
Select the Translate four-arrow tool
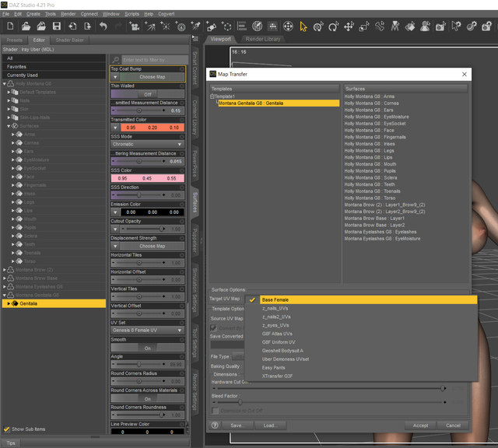(x=349, y=26)
